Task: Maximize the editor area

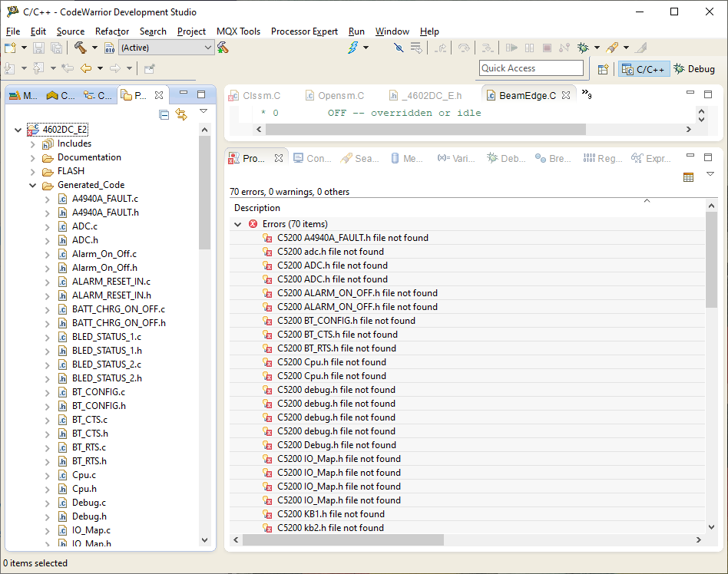Action: (708, 94)
